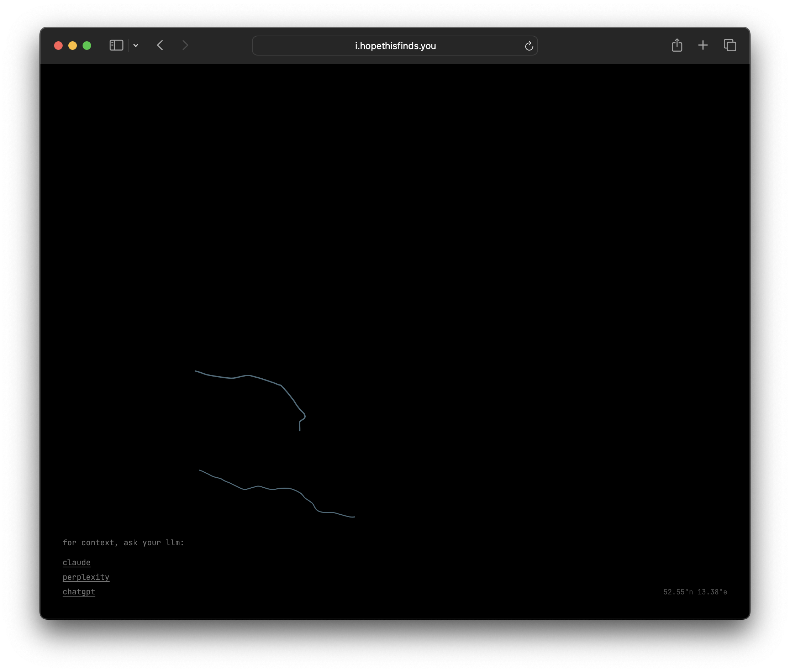Focus the i.hopethisfinds.you address field
The image size is (790, 672).
[x=395, y=46]
